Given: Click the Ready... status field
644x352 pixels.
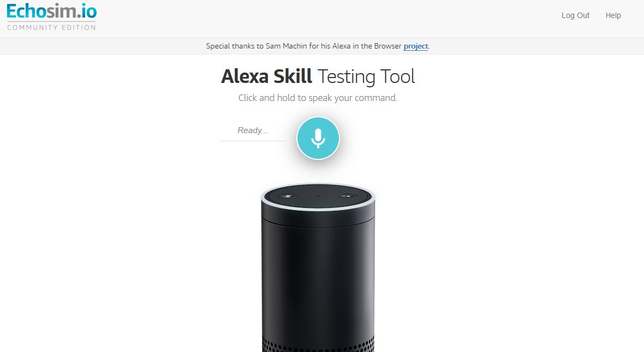Looking at the screenshot, I should pos(253,130).
